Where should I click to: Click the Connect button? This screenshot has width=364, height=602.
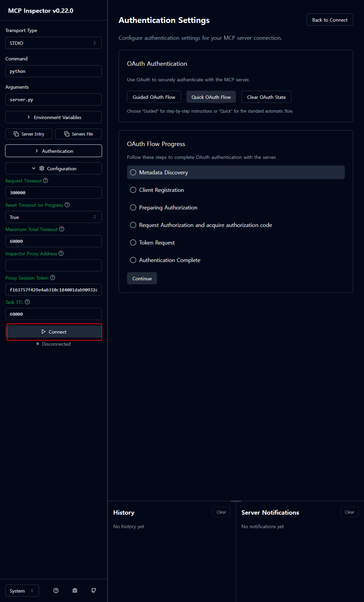coord(54,332)
